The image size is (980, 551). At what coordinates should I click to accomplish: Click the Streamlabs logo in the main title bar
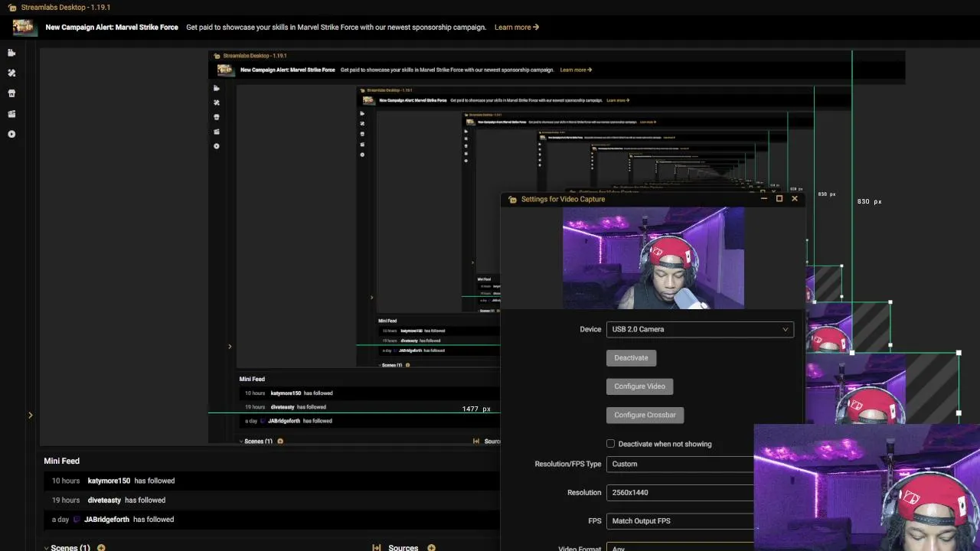click(11, 7)
